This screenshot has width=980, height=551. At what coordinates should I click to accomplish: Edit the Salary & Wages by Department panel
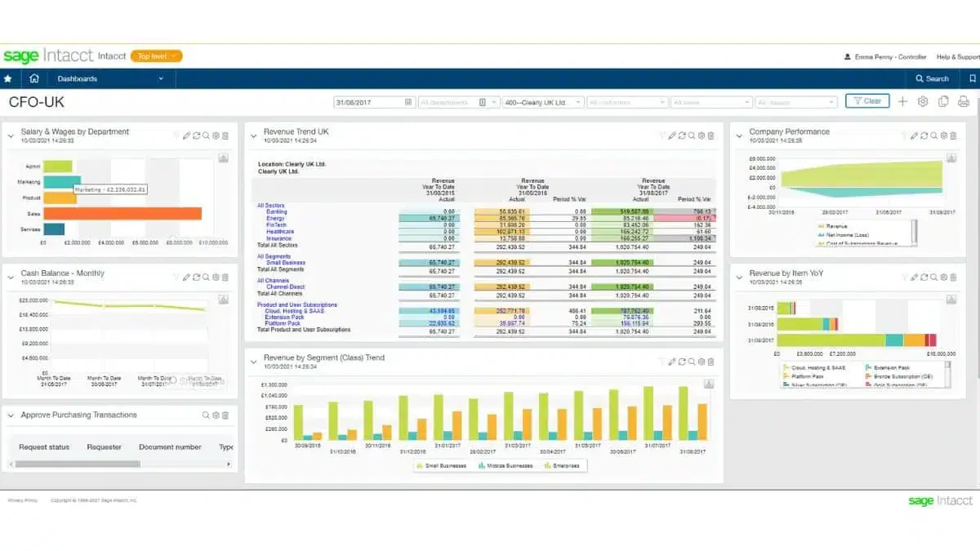click(186, 136)
